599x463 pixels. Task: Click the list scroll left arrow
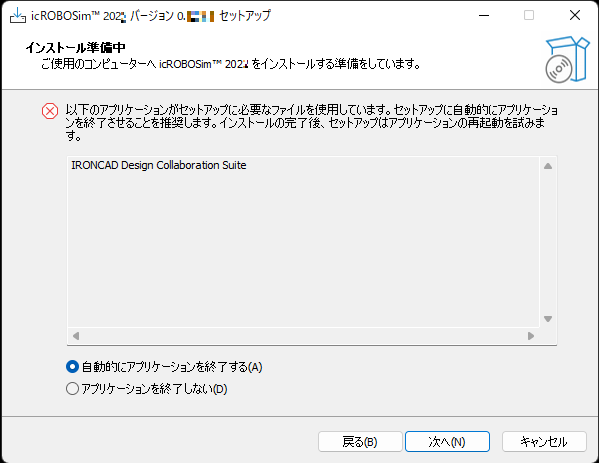(76, 336)
